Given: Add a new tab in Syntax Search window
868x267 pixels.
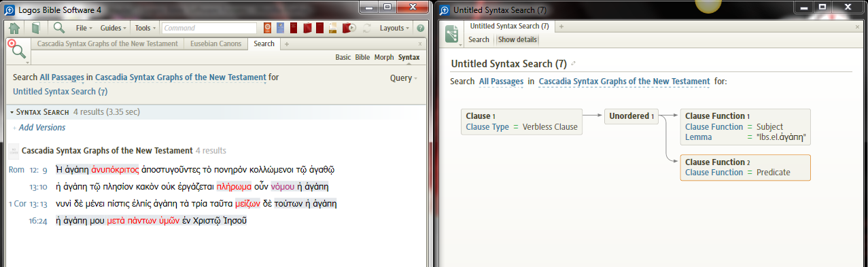Looking at the screenshot, I should point(561,26).
